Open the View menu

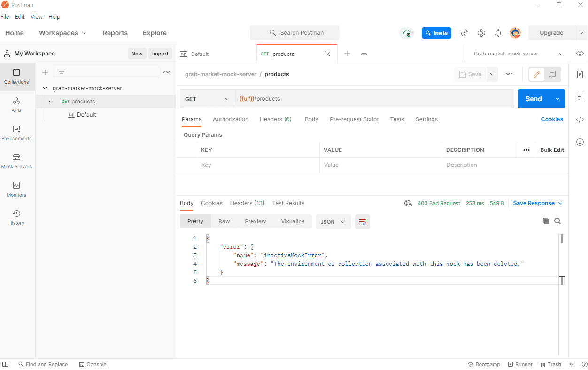pyautogui.click(x=37, y=16)
